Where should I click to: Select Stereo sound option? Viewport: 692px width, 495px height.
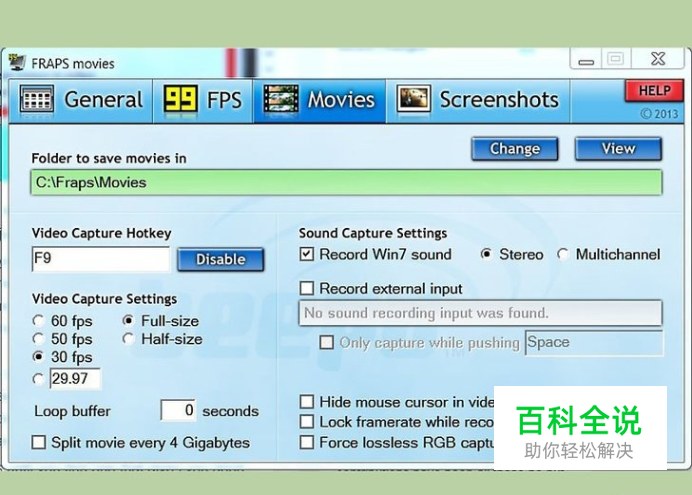[486, 254]
